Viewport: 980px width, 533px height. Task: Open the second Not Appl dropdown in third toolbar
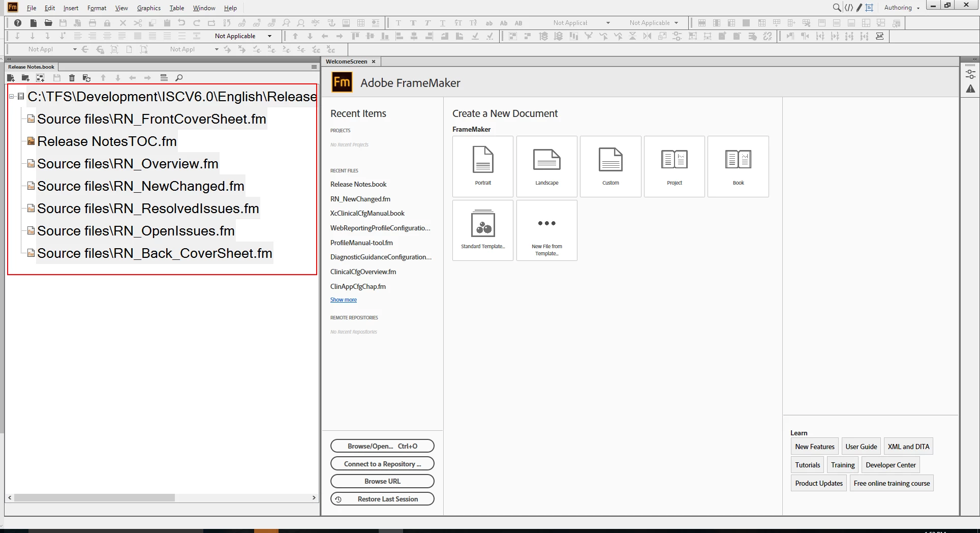[217, 49]
